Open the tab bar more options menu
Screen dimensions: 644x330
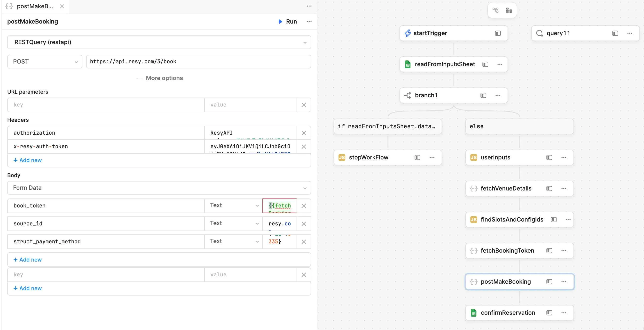[309, 6]
